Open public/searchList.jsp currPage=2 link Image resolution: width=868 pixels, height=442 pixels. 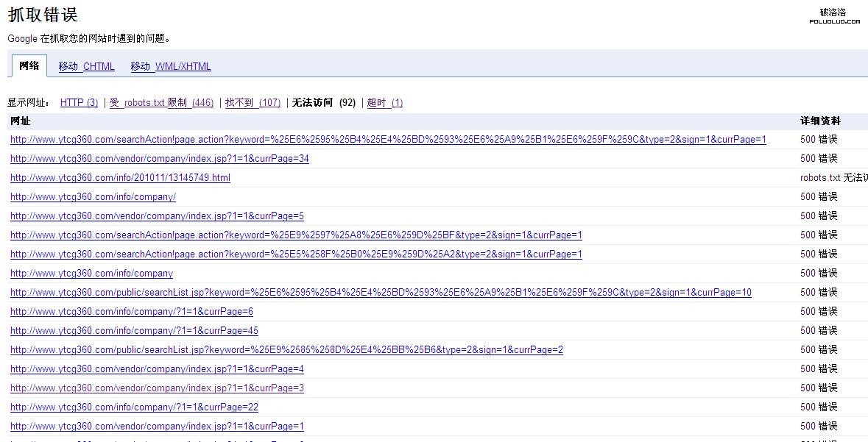click(x=286, y=349)
